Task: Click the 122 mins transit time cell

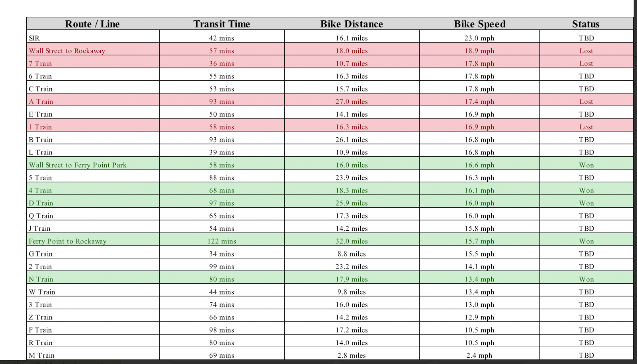Action: [222, 241]
